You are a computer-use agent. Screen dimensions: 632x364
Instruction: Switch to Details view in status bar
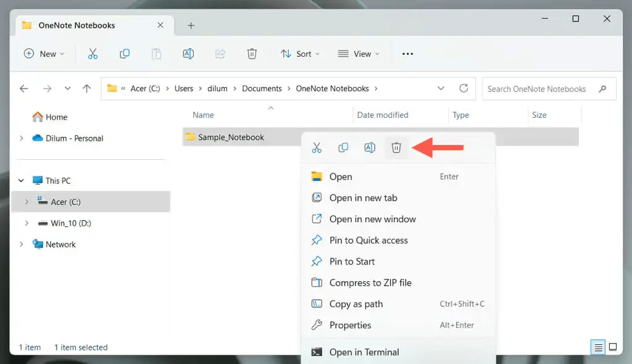[598, 347]
